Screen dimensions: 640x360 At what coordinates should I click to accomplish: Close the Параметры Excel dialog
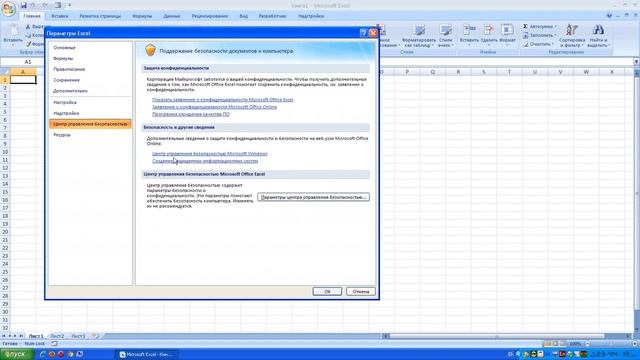click(x=373, y=33)
